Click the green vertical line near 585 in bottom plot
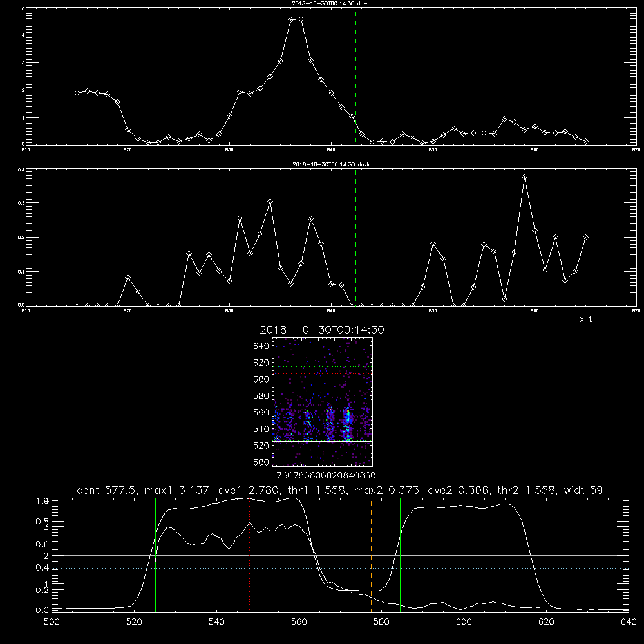This screenshot has width=644, height=644. 400,554
